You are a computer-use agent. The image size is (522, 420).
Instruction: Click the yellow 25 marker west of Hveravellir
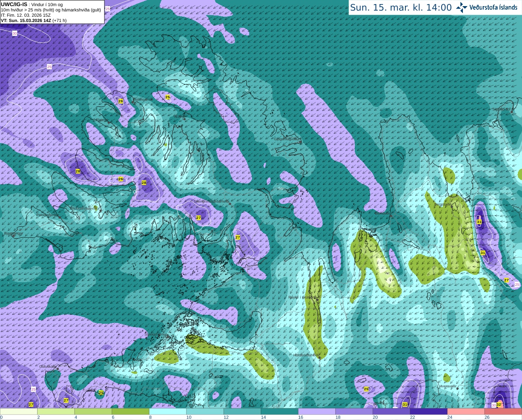pyautogui.click(x=366, y=389)
